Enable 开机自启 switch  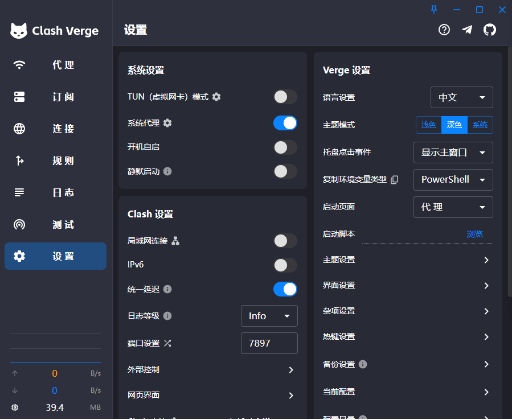click(285, 147)
